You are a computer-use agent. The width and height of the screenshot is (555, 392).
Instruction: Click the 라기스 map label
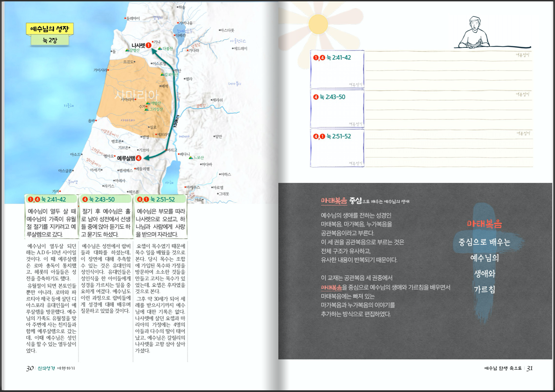coord(109,186)
